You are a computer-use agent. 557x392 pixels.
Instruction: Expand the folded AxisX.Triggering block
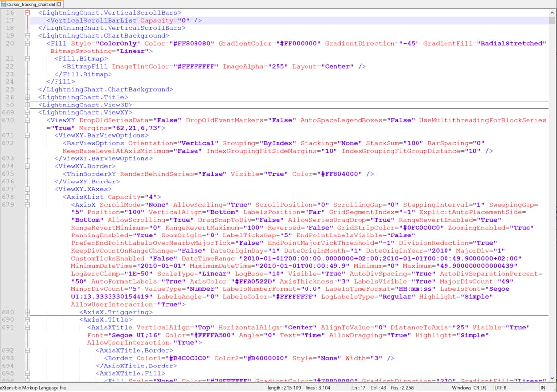tap(27, 312)
